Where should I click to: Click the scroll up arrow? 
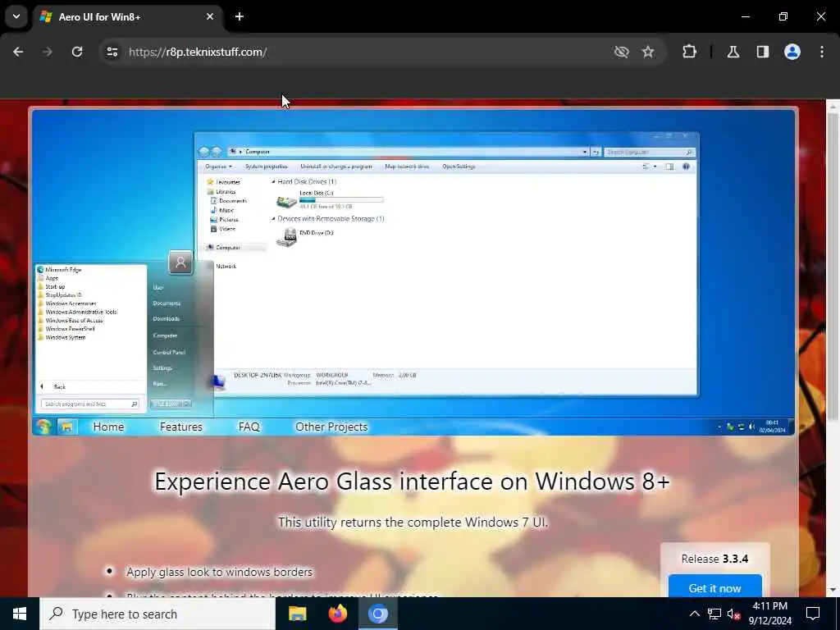[x=833, y=107]
